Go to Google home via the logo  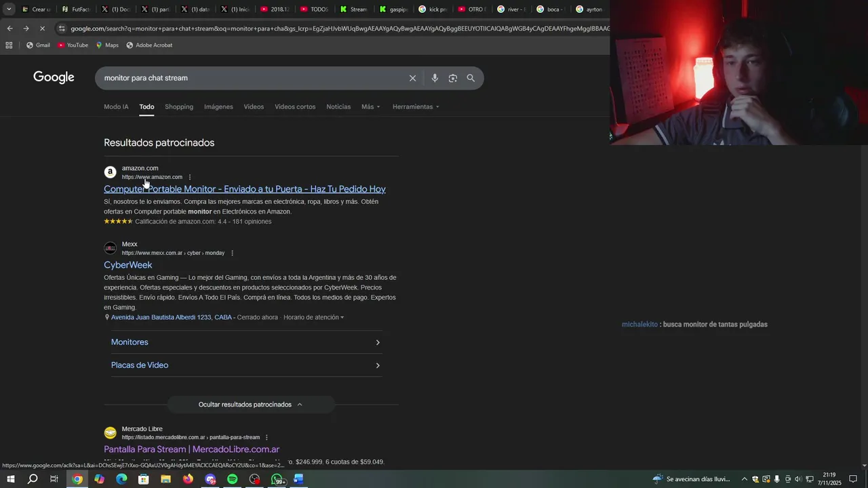54,77
